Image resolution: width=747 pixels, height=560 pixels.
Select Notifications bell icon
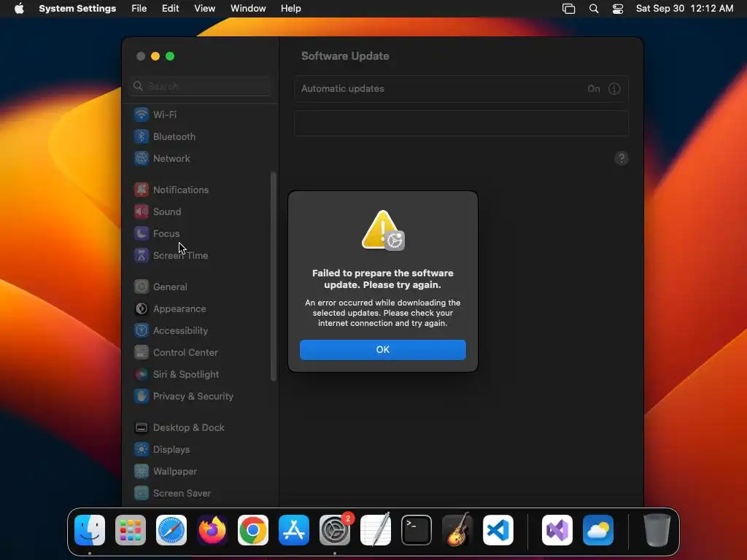click(141, 190)
